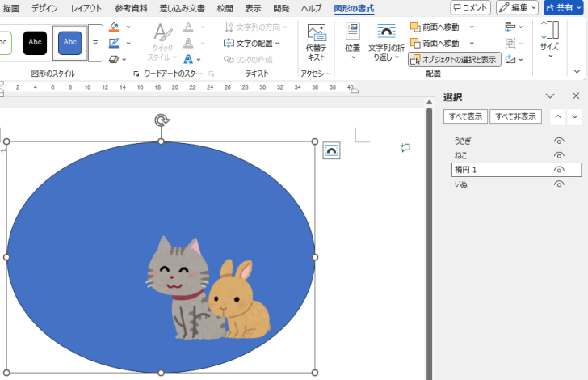588x380 pixels.
Task: Expand the shape styles gallery
Action: [95, 43]
